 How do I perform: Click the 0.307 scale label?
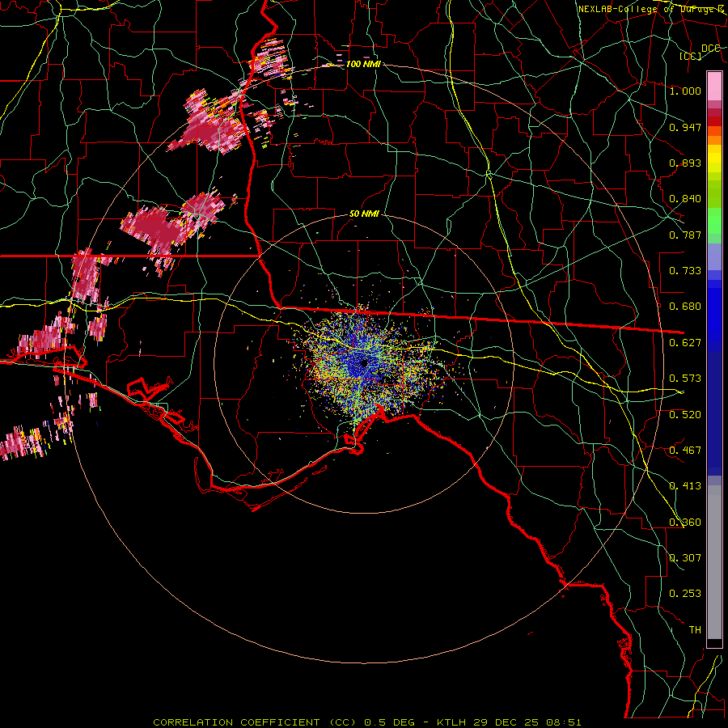(685, 557)
